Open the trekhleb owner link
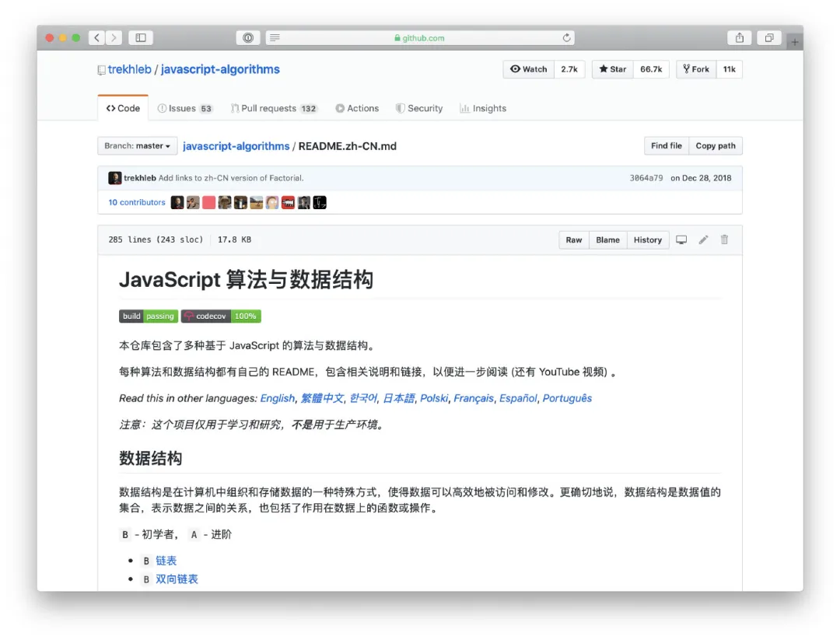Viewport: 840px width, 640px height. (x=130, y=70)
